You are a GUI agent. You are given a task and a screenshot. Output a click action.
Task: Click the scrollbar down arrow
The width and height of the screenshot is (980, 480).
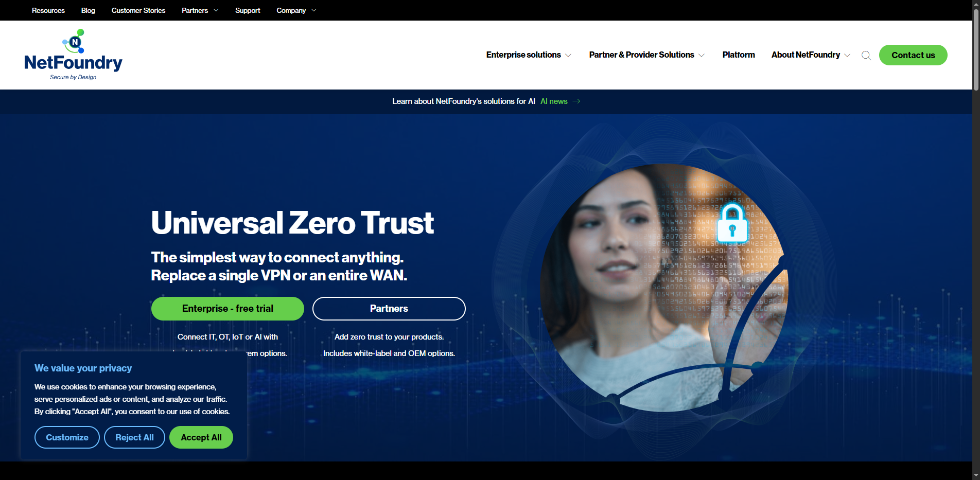tap(976, 475)
